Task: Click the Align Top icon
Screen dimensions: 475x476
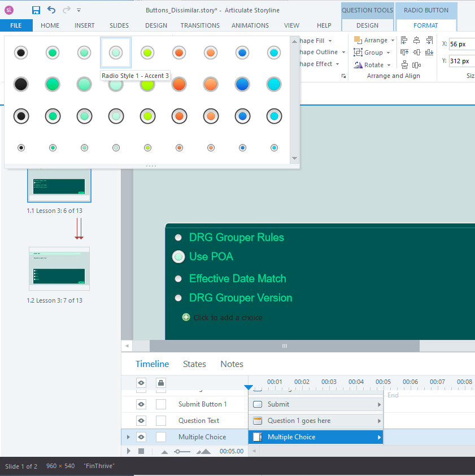Action: tap(404, 53)
